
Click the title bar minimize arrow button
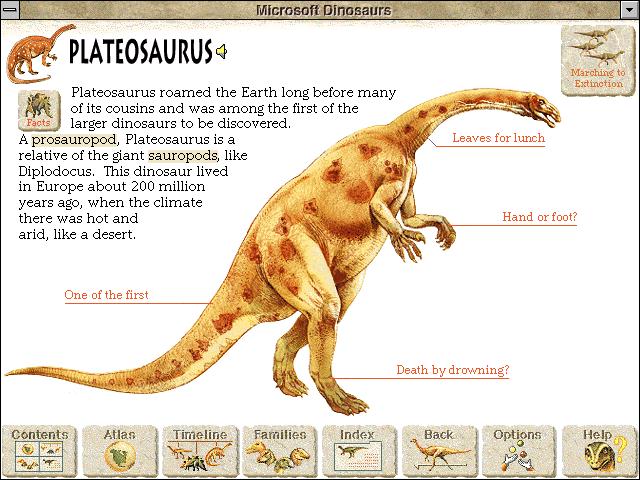click(630, 10)
